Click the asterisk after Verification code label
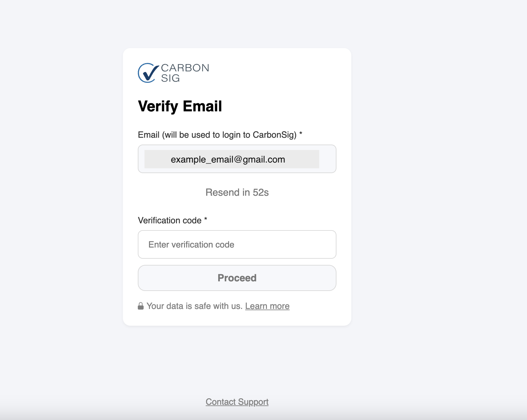Screen dimensions: 527x420 click(205, 219)
